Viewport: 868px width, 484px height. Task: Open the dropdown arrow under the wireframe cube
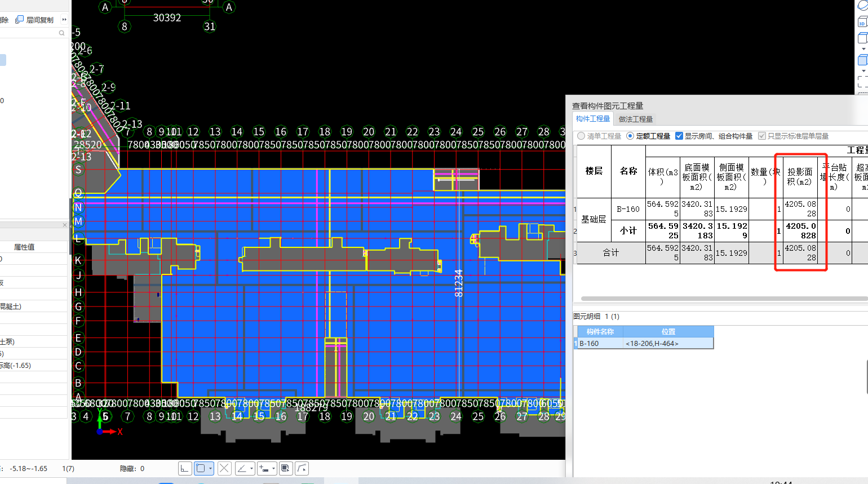[x=863, y=49]
